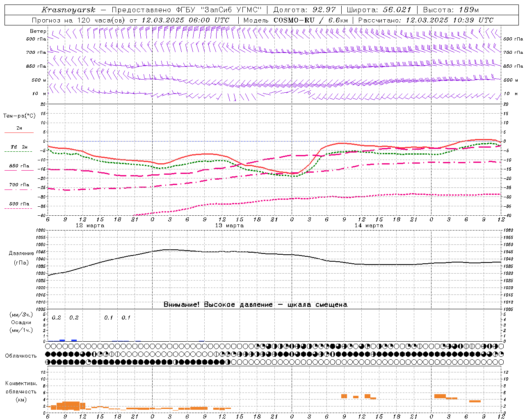
Task: Click the green dashed line sample under "Td 2м"
Action: [18, 151]
